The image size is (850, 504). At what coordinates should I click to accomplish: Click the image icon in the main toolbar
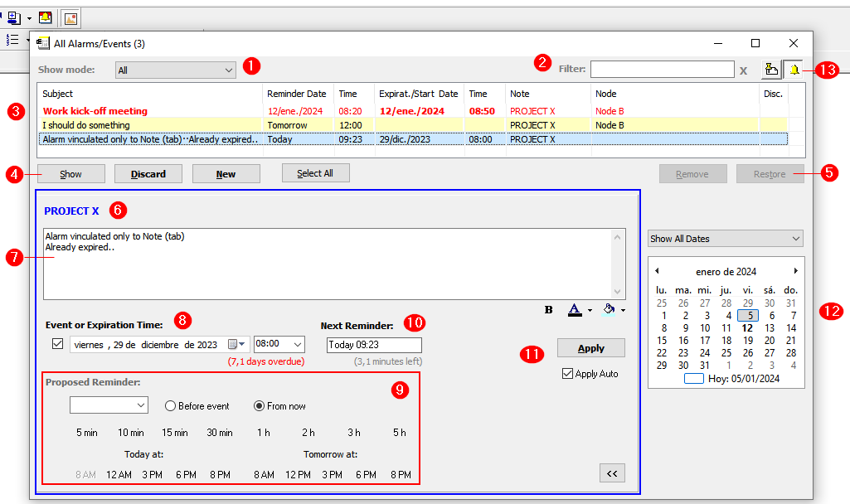72,17
